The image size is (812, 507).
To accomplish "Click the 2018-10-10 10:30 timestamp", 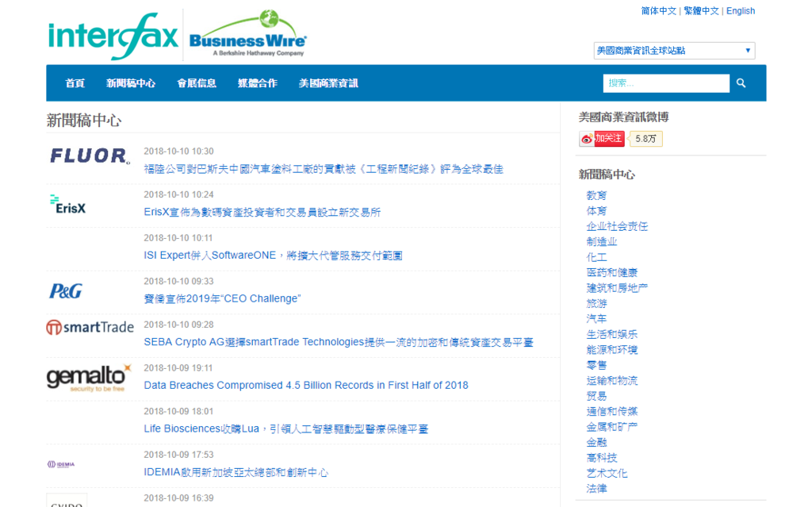I will click(x=178, y=152).
